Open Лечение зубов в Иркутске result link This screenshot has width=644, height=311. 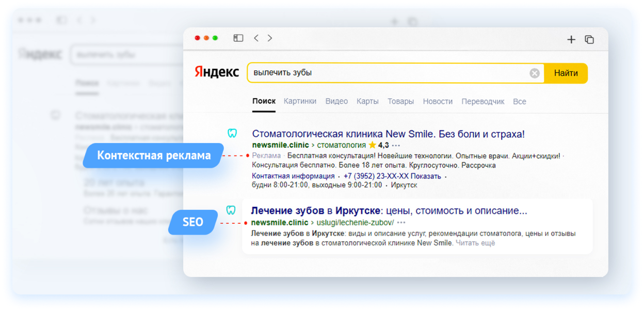pyautogui.click(x=389, y=211)
